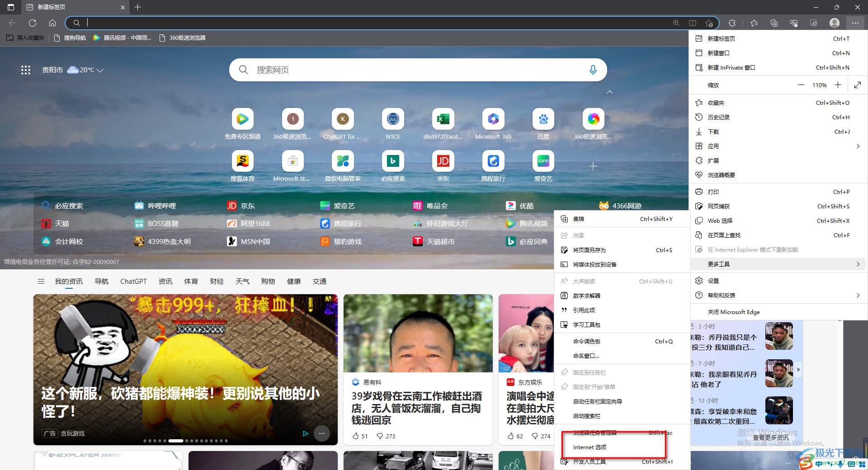The image size is (868, 470).
Task: Expand the 应用 submenu
Action: pos(778,146)
